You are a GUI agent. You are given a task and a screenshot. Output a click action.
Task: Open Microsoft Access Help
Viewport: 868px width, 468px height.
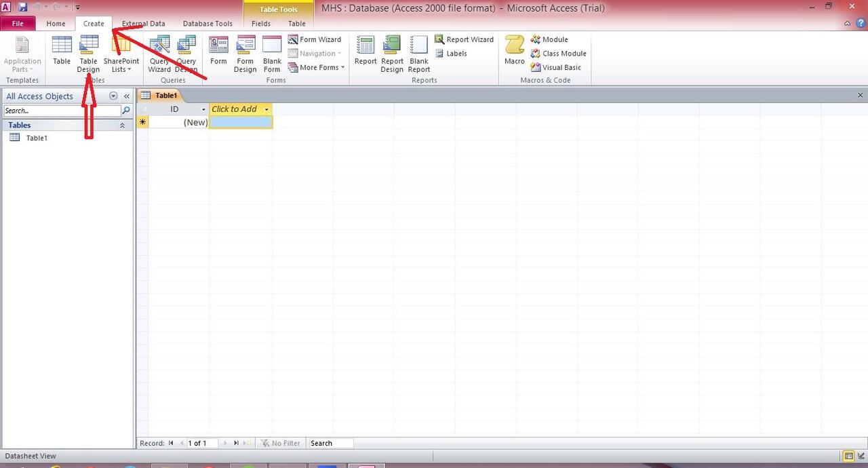pos(861,24)
